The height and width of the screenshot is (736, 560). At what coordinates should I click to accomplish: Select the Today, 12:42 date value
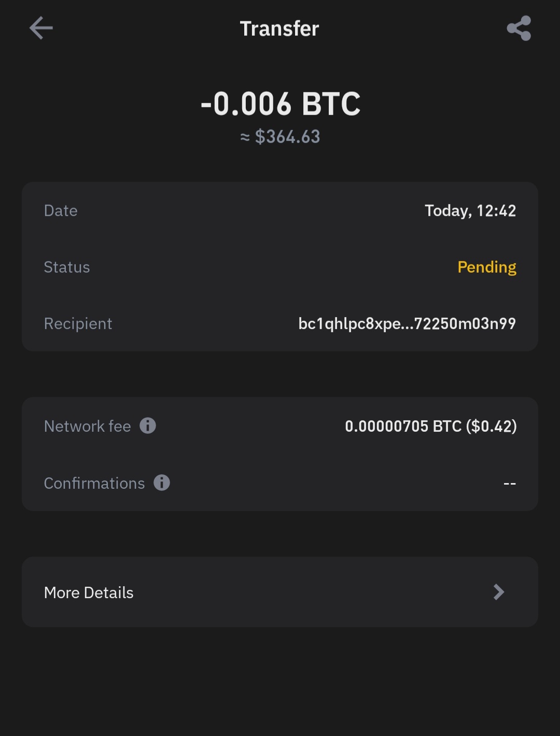point(470,210)
